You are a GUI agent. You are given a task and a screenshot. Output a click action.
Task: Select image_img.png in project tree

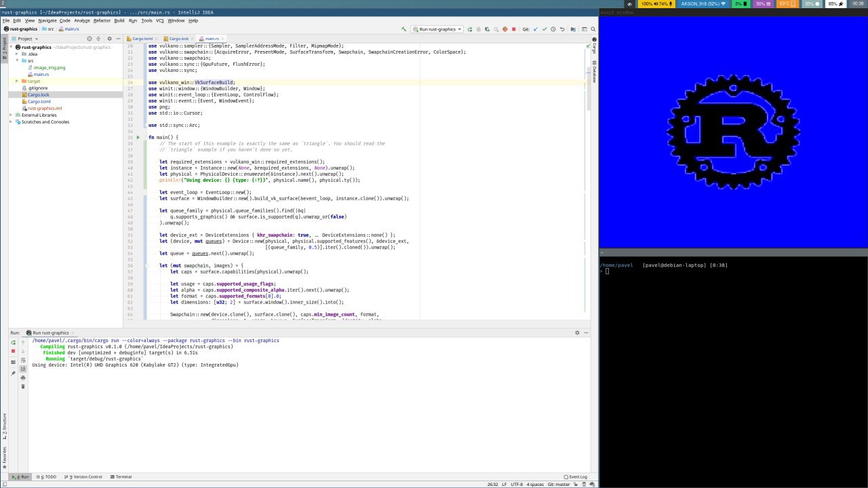point(50,67)
